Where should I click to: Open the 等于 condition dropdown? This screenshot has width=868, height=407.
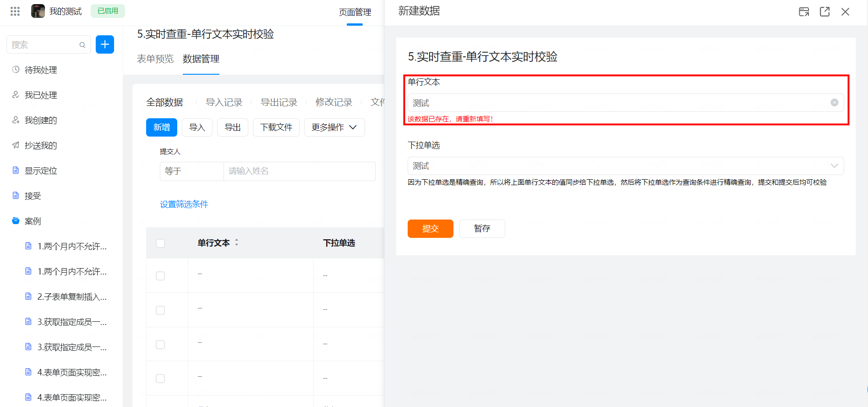coord(192,171)
